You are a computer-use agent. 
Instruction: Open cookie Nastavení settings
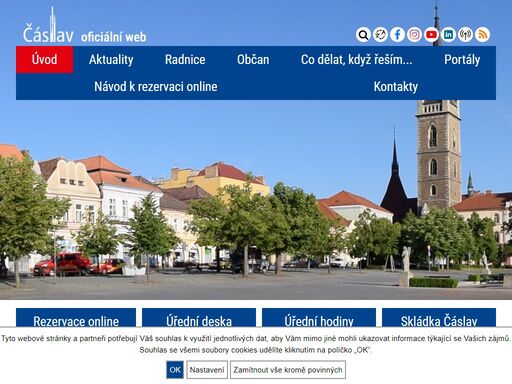click(x=207, y=370)
